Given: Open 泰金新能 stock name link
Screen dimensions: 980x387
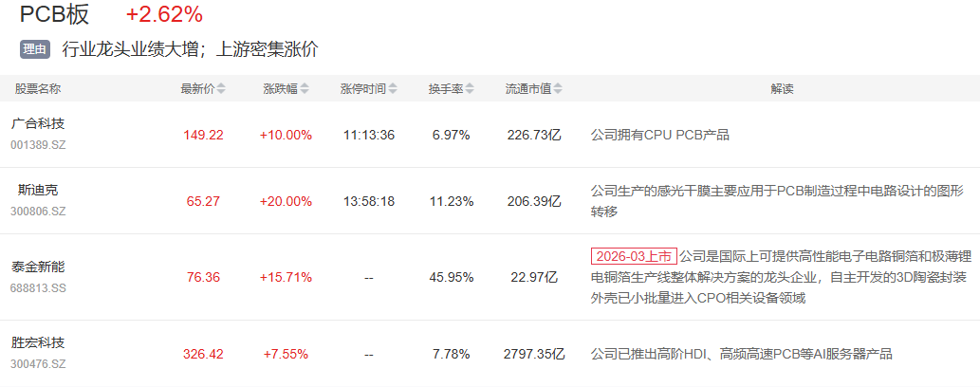Looking at the screenshot, I should (38, 267).
